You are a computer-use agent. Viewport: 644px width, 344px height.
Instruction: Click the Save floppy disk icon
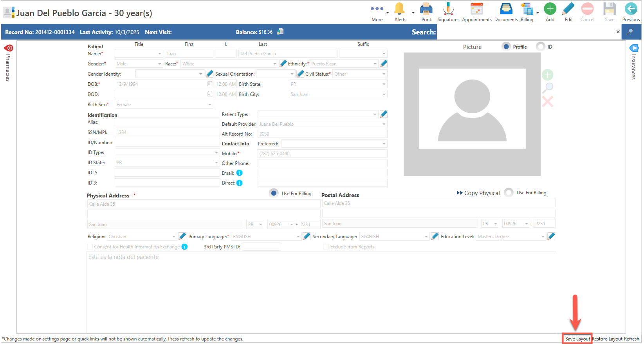pos(610,9)
